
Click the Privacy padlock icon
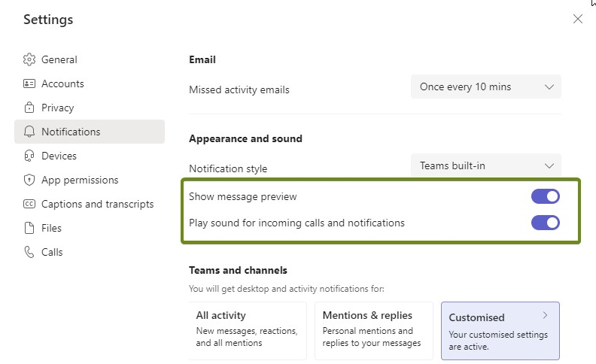[29, 108]
